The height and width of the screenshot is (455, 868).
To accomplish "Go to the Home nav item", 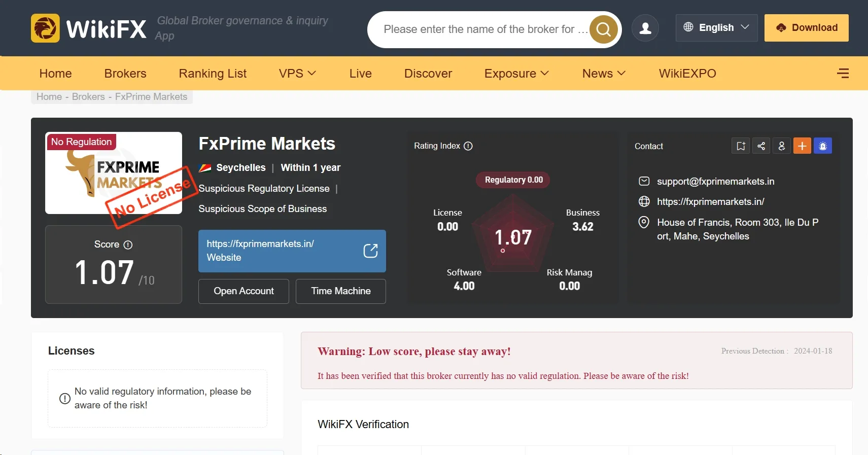I will click(x=55, y=74).
